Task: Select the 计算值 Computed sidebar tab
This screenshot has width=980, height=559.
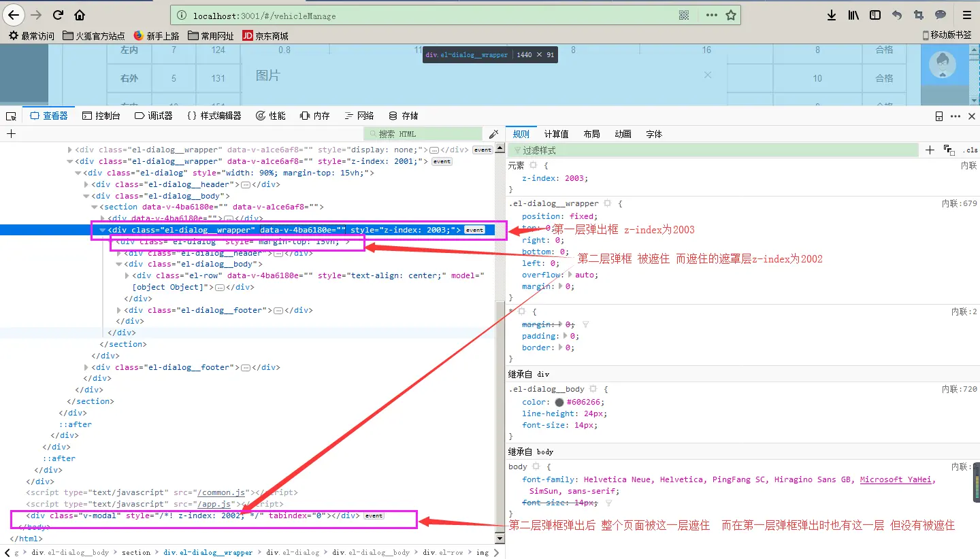Action: tap(556, 134)
